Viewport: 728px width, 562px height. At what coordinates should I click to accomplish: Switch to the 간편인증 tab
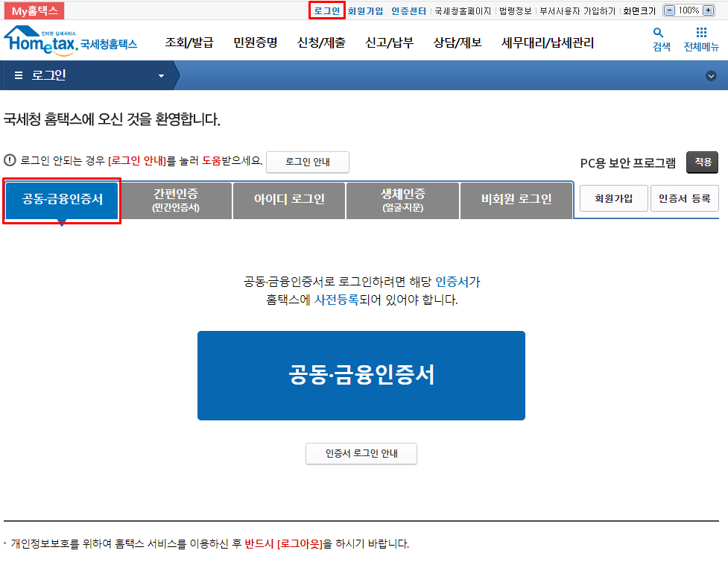point(175,200)
